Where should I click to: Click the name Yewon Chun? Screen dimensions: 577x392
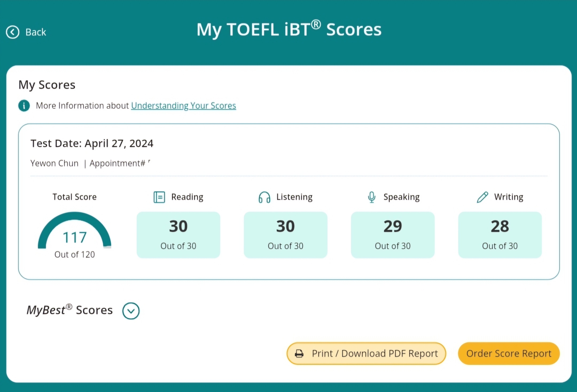54,163
